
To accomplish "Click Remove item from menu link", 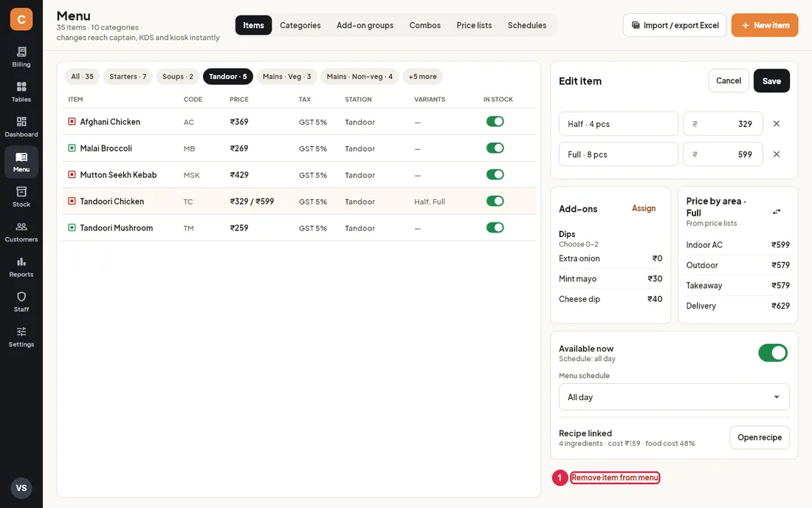I will tap(615, 478).
